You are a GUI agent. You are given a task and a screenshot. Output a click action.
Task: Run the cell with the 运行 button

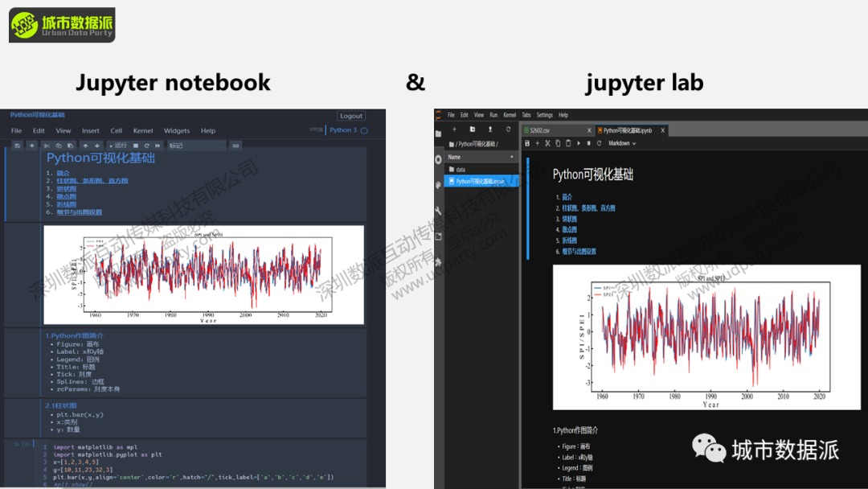pyautogui.click(x=118, y=146)
